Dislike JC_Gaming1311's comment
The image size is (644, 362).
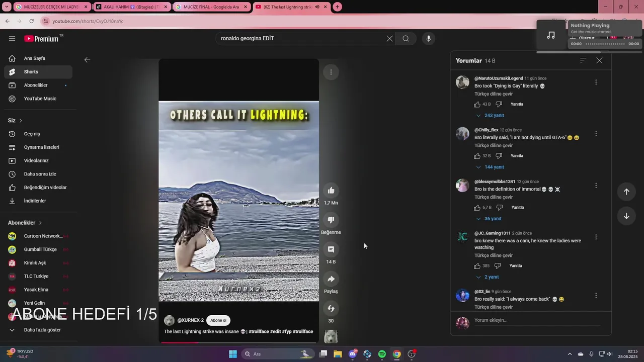point(498,265)
